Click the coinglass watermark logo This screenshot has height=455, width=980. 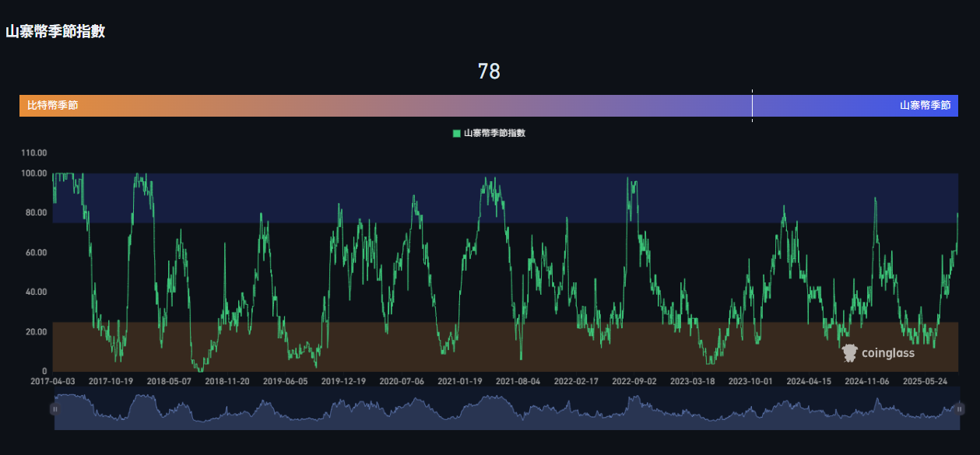pyautogui.click(x=878, y=353)
